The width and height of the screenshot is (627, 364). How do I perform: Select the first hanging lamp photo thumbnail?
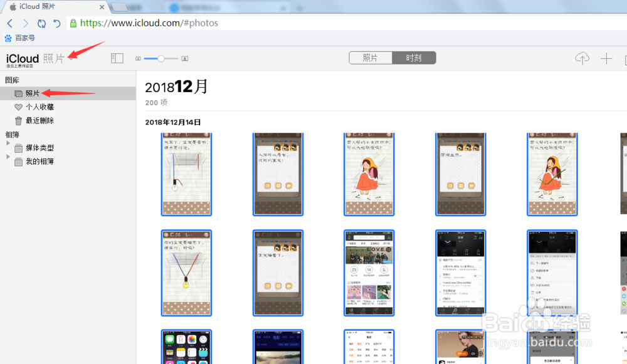pyautogui.click(x=186, y=174)
